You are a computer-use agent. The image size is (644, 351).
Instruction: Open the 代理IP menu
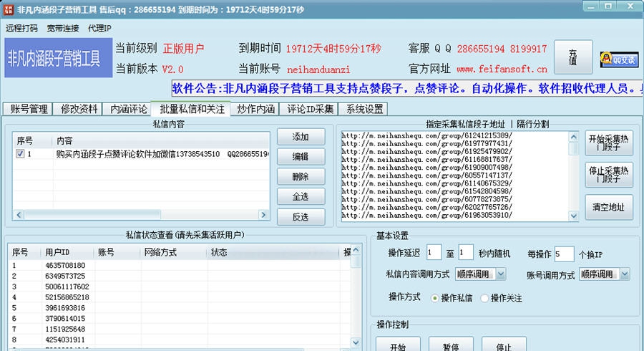point(99,29)
